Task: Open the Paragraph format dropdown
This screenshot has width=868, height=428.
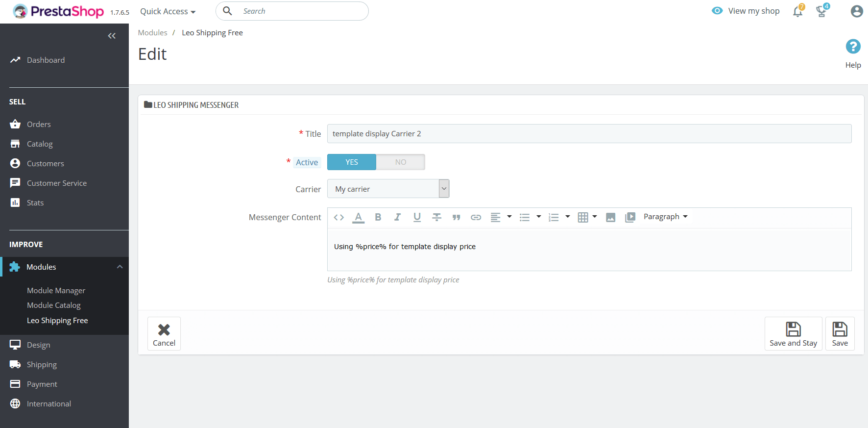Action: [x=665, y=217]
